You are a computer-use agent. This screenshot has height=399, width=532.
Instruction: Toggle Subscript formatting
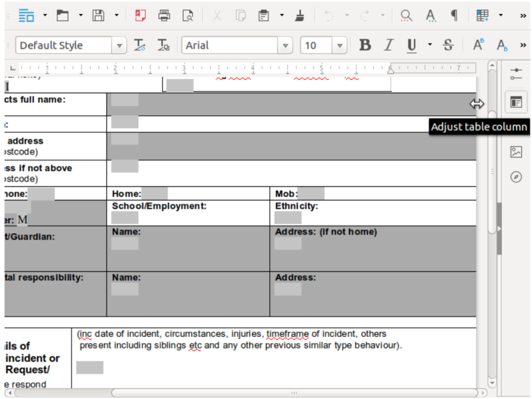click(x=502, y=45)
